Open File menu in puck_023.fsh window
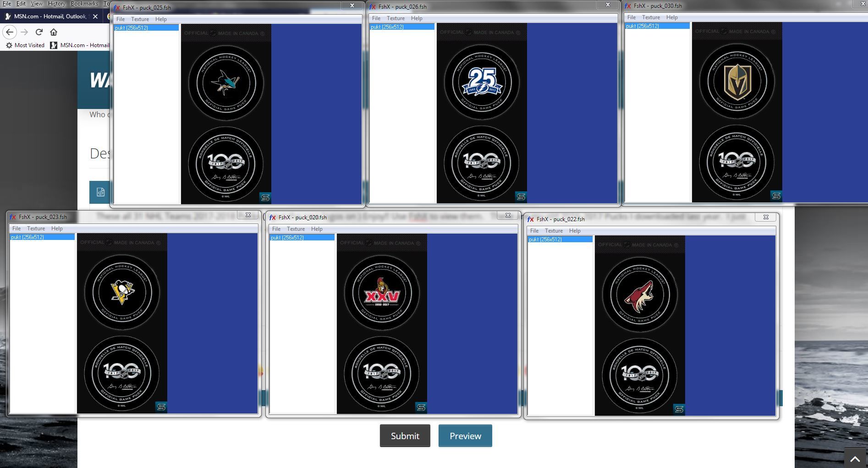 [16, 229]
